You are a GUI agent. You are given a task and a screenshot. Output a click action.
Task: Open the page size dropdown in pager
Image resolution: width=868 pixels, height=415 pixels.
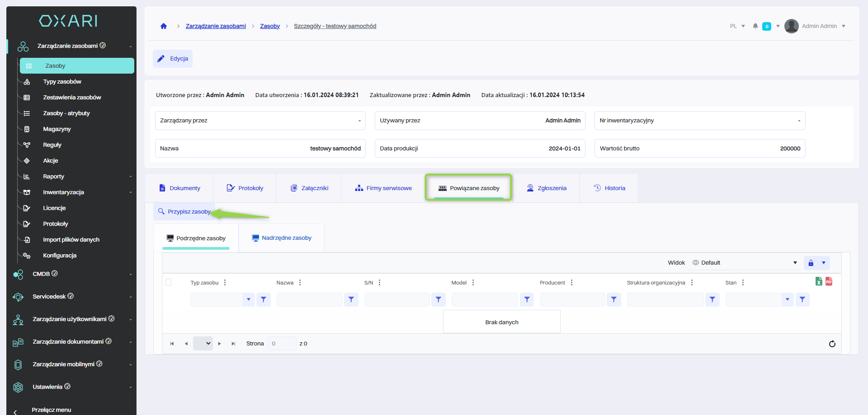(203, 344)
